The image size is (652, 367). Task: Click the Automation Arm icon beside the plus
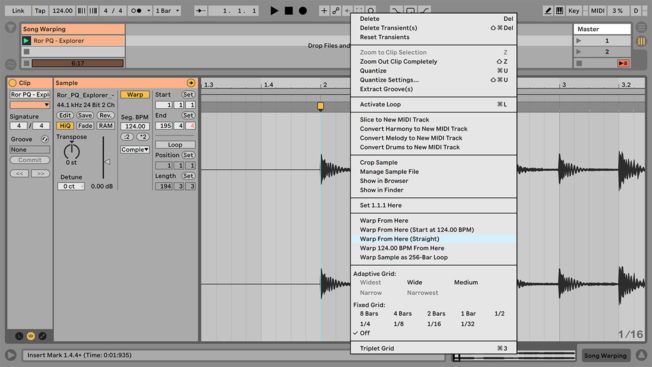point(336,11)
